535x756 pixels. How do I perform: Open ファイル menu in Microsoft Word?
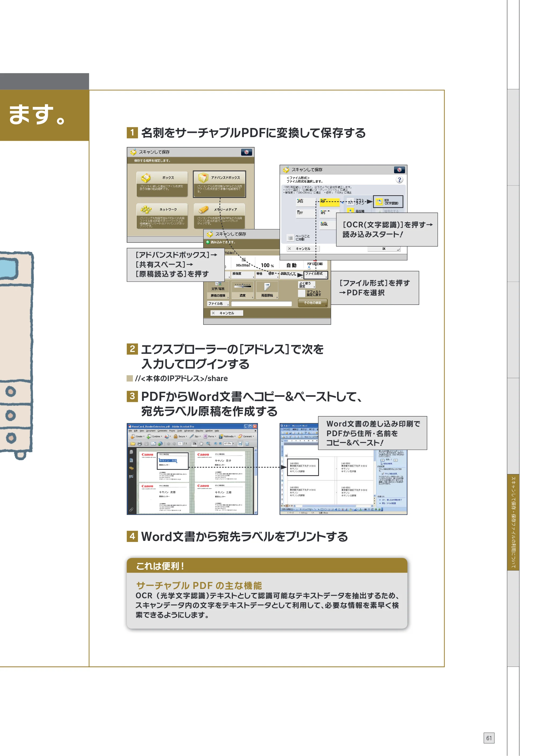click(287, 429)
